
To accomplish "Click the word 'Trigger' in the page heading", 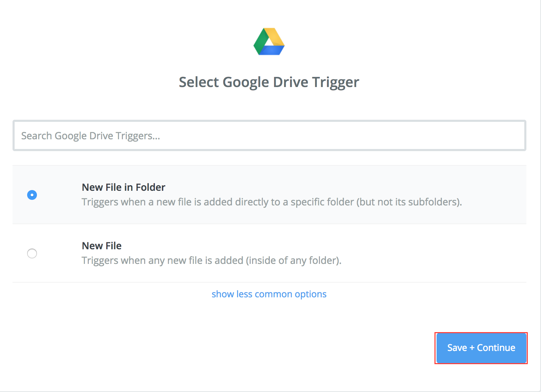I will [x=336, y=83].
